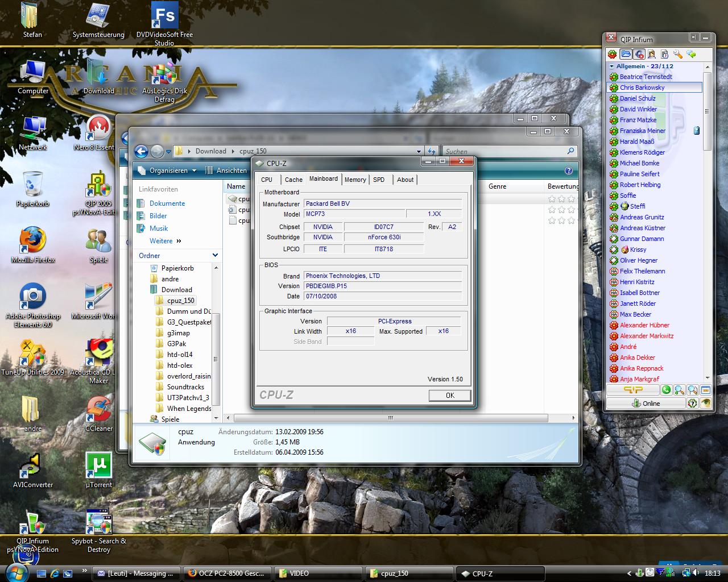Open the Memory tab in CPU-Z
This screenshot has height=582, width=728.
[355, 180]
